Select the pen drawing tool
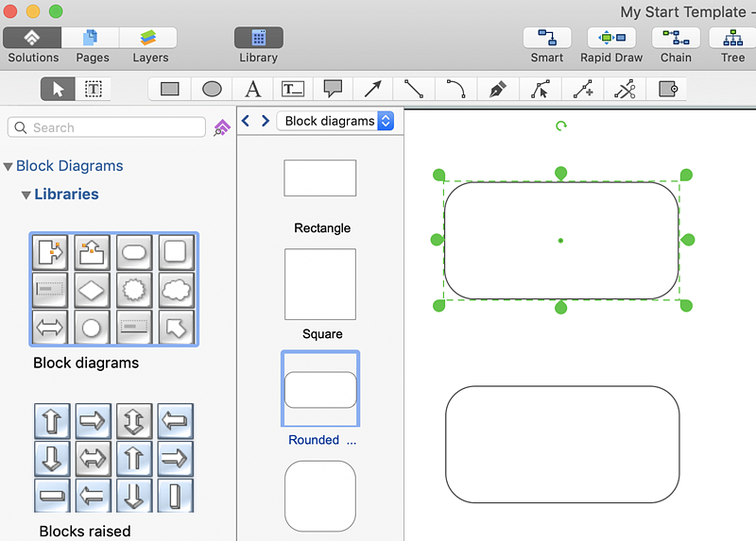This screenshot has height=541, width=756. coord(498,89)
